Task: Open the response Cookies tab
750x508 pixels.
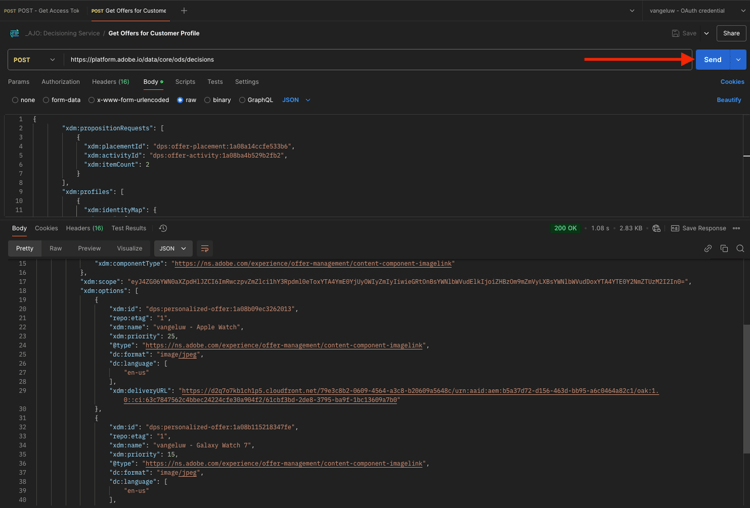Action: pyautogui.click(x=46, y=228)
